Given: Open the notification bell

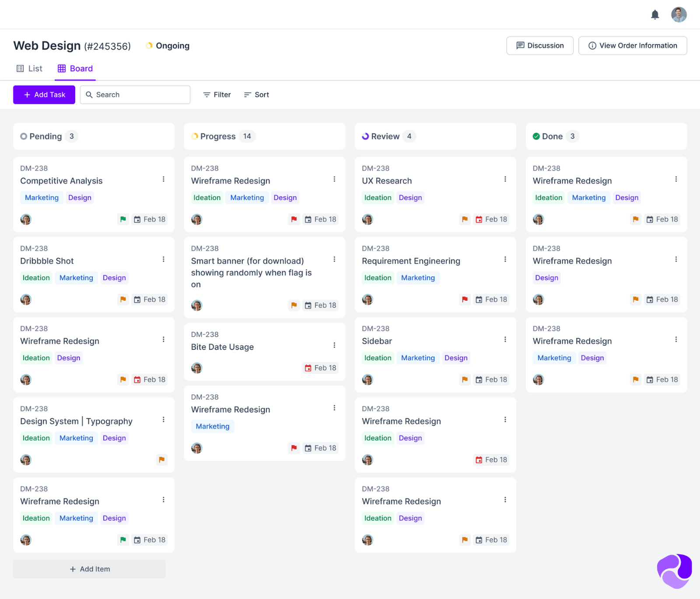Looking at the screenshot, I should click(655, 14).
